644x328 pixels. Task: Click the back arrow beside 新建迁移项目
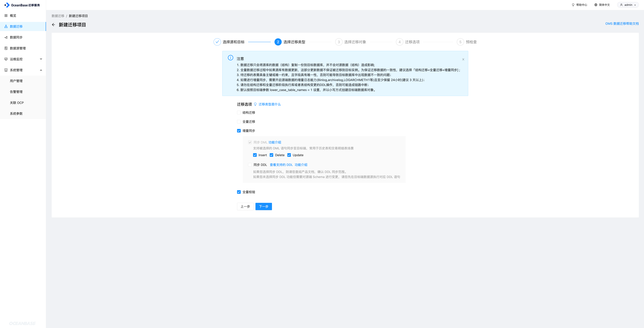(x=53, y=25)
